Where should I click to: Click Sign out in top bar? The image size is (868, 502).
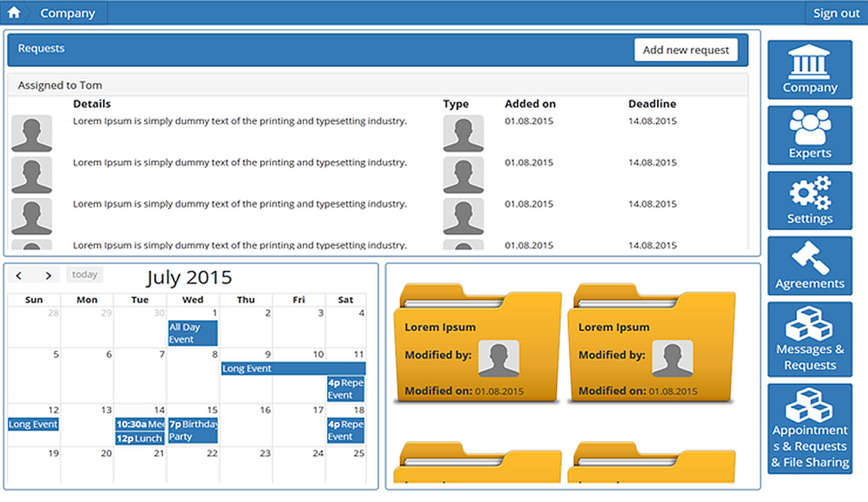coord(836,13)
